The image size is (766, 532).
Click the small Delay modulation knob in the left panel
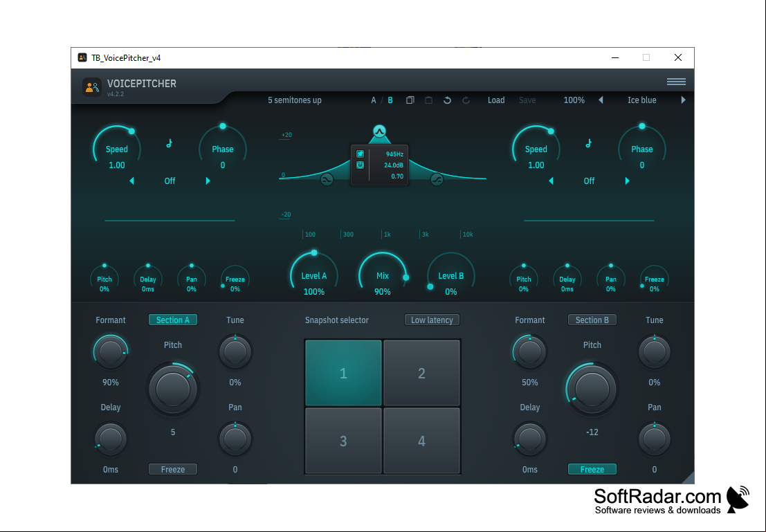tap(148, 279)
